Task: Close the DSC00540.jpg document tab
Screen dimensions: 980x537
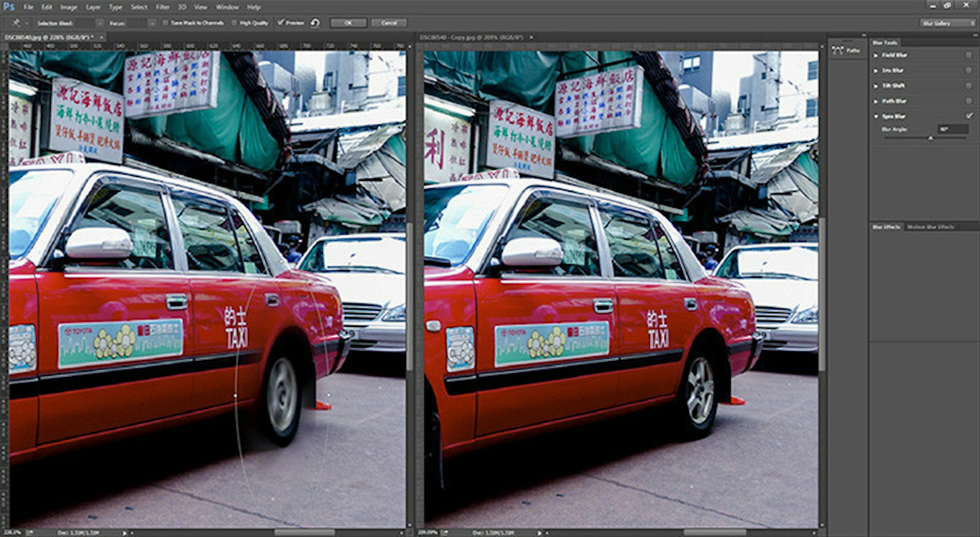Action: click(x=101, y=37)
